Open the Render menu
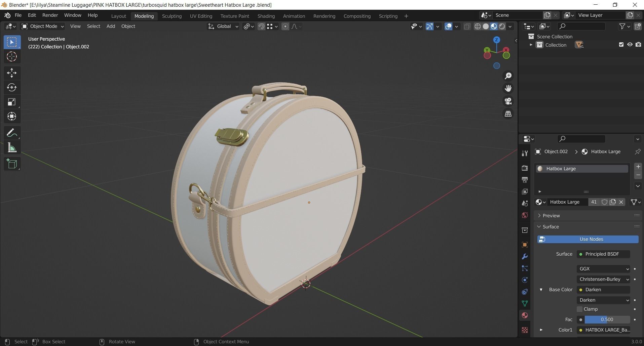Screen dimensions: 644x346 pyautogui.click(x=50, y=15)
